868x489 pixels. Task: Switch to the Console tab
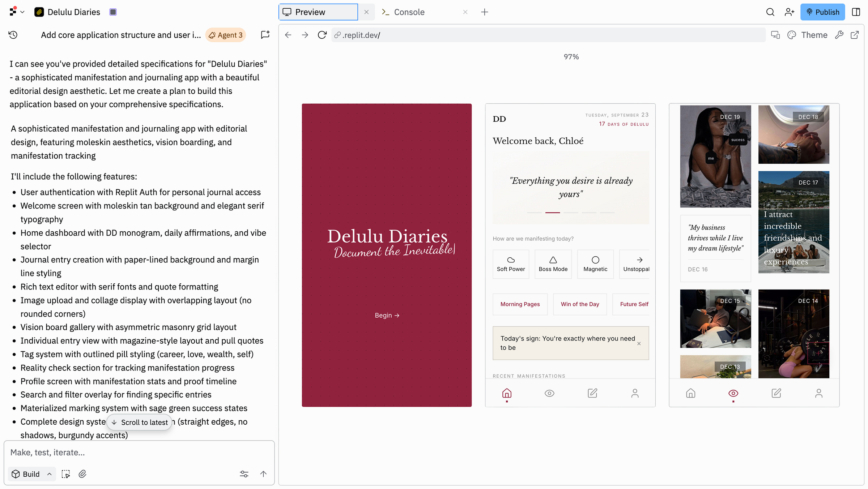(x=409, y=12)
